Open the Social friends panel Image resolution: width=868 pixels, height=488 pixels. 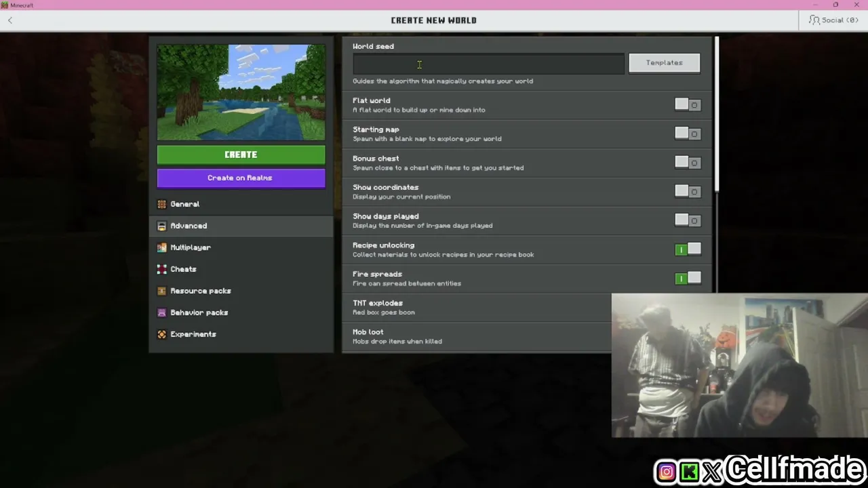833,20
